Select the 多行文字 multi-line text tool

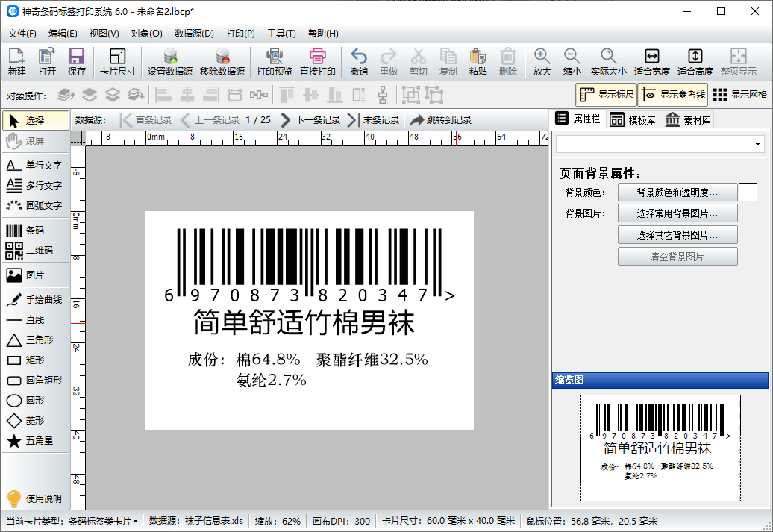click(x=35, y=185)
